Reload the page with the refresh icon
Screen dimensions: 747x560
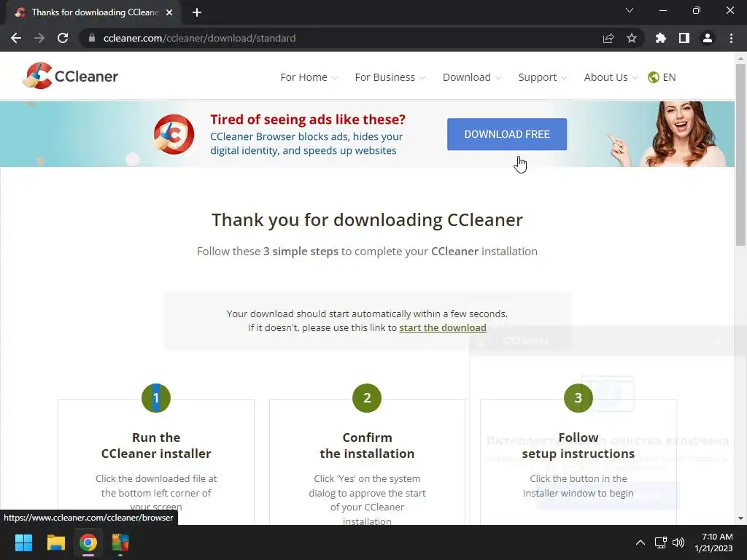pyautogui.click(x=63, y=38)
